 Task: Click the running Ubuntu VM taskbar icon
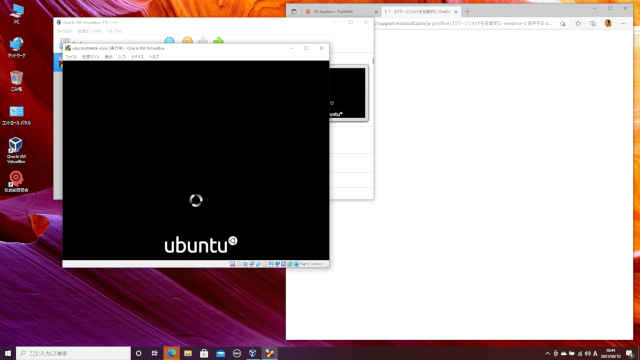point(269,353)
